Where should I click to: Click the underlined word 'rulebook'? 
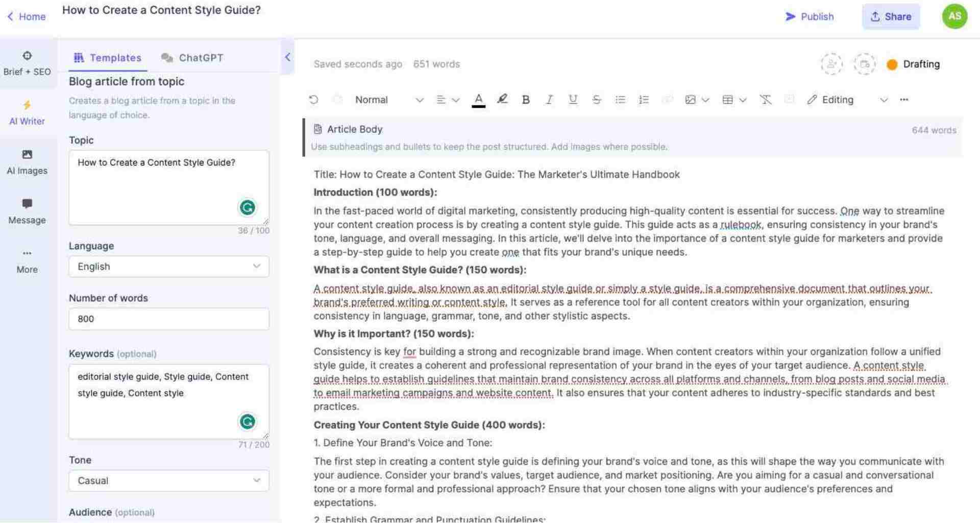[741, 225]
